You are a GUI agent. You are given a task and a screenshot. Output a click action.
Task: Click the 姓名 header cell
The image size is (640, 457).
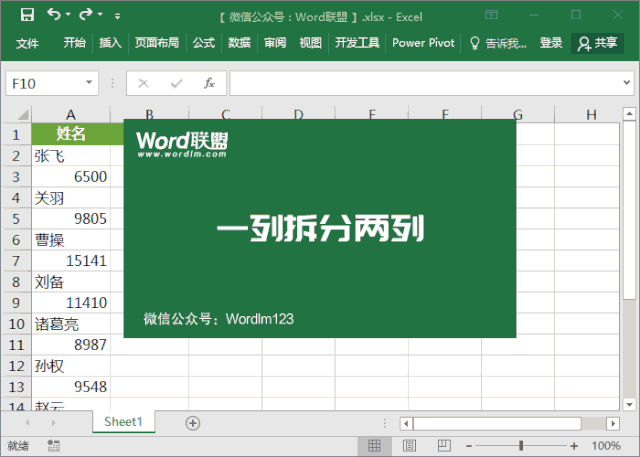pos(71,134)
